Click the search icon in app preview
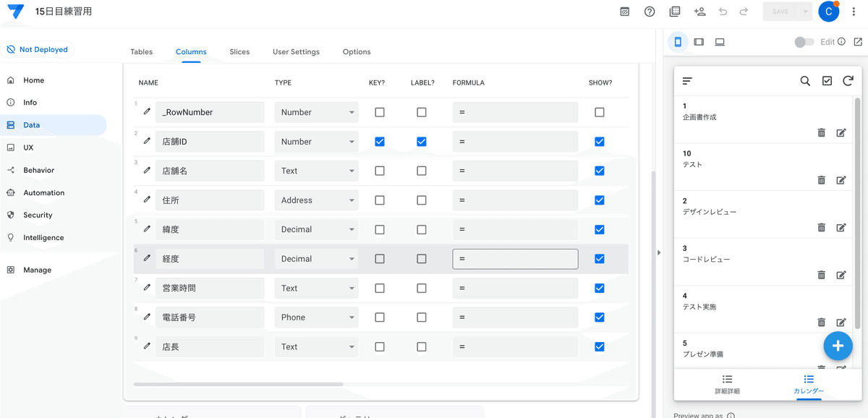This screenshot has width=868, height=418. pos(805,81)
